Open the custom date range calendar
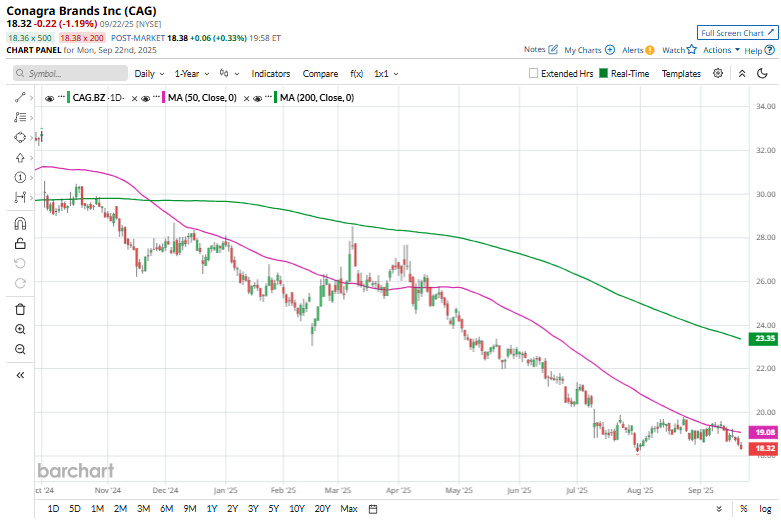The height and width of the screenshot is (520, 781). (x=373, y=509)
